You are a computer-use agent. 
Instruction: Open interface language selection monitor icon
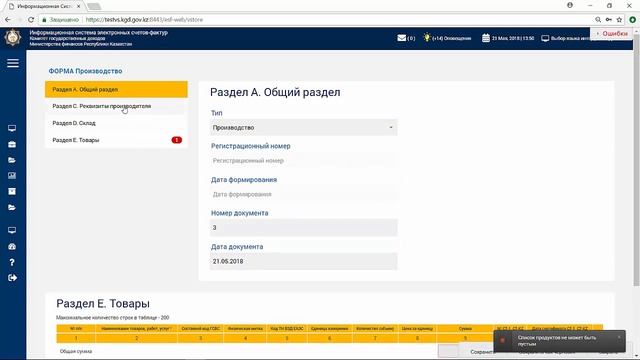coord(545,38)
